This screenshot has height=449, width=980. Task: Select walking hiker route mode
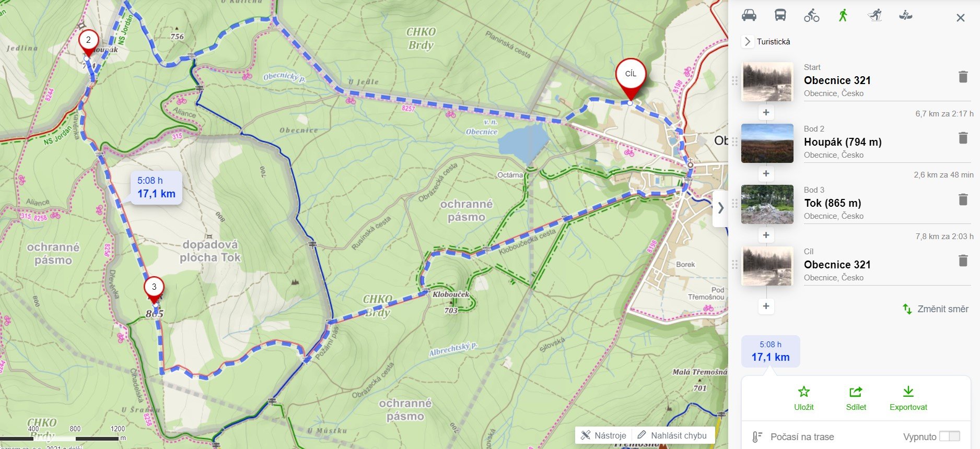[843, 15]
